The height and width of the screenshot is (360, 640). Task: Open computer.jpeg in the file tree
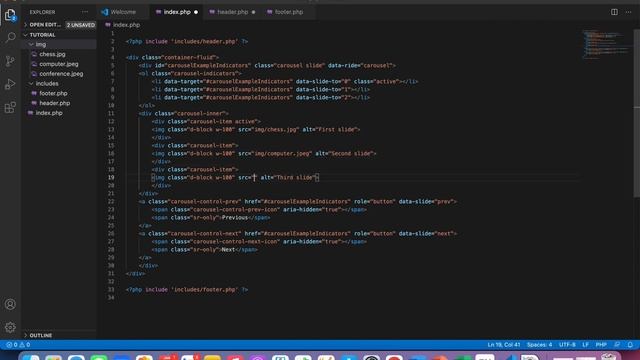(59, 64)
